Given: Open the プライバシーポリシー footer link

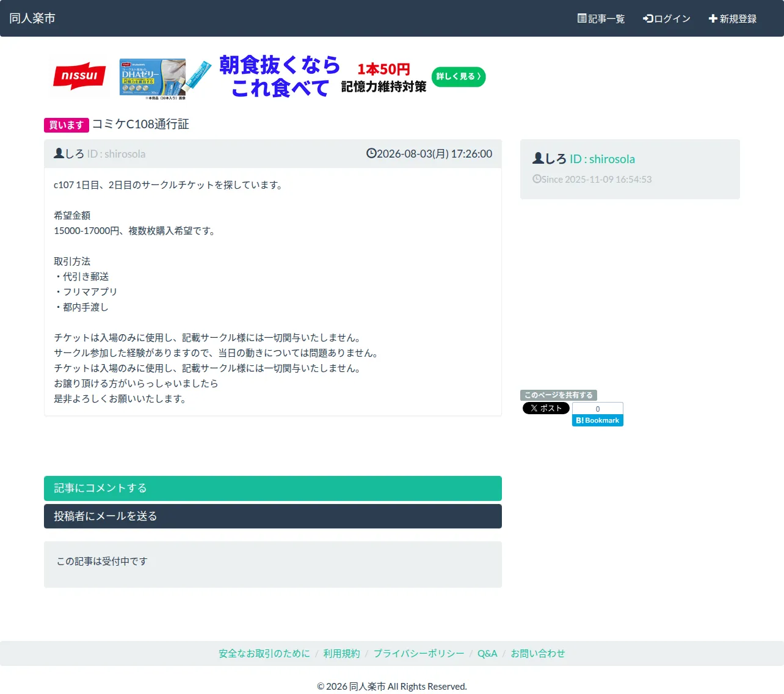Looking at the screenshot, I should point(419,654).
